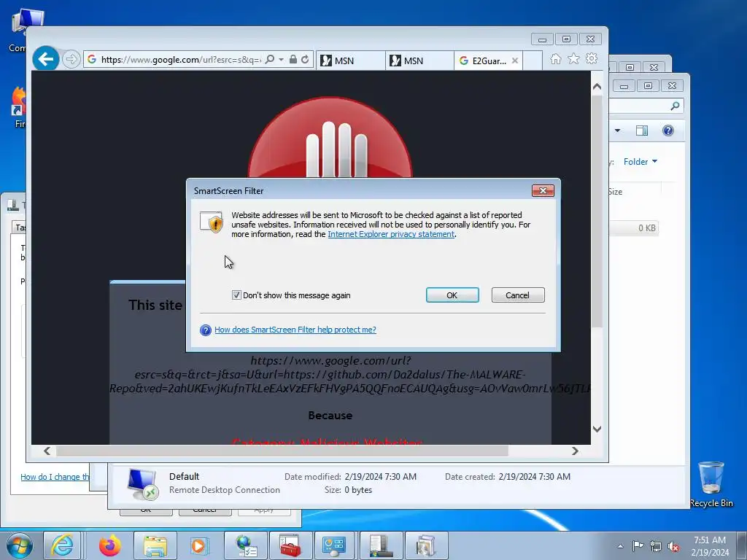Click the Internet Explorer Home icon
Screen dimensions: 747x560
coord(555,58)
